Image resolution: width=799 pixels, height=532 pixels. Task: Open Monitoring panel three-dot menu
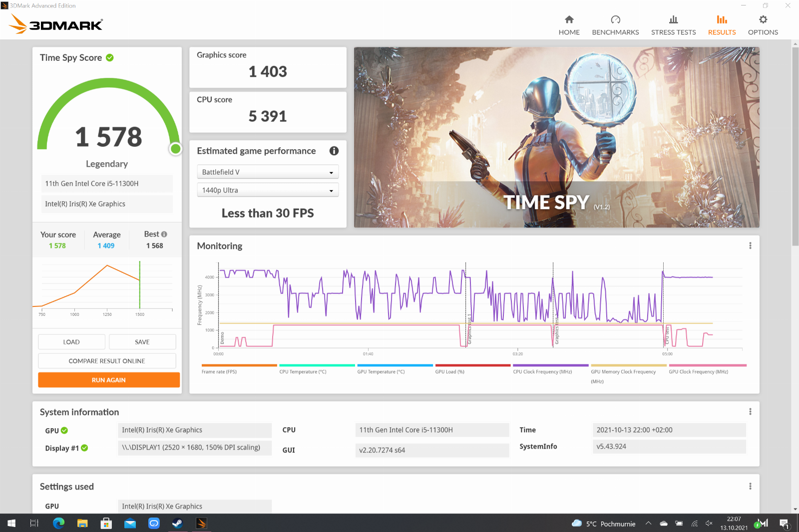[750, 246]
